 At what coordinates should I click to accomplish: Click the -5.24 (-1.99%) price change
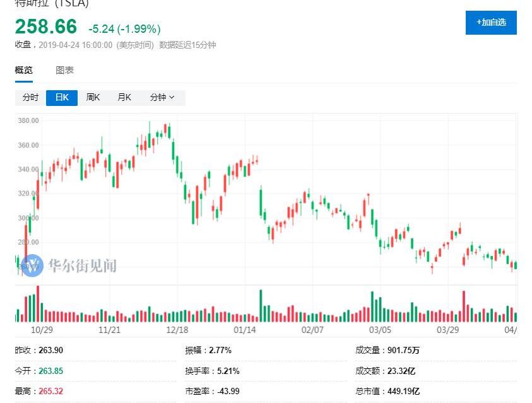tap(124, 29)
